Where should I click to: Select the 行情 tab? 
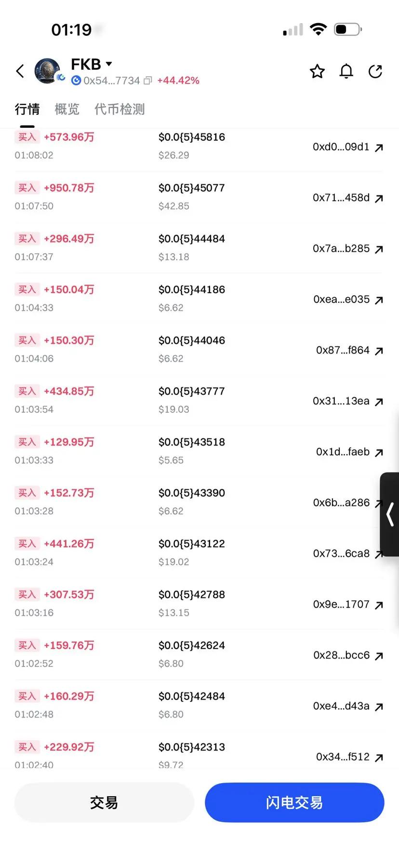pos(27,109)
